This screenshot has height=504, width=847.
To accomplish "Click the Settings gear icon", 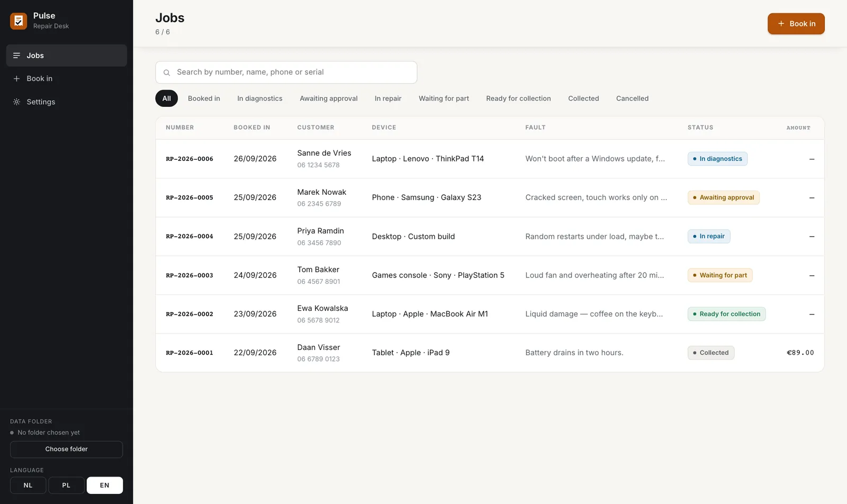I will pos(16,102).
